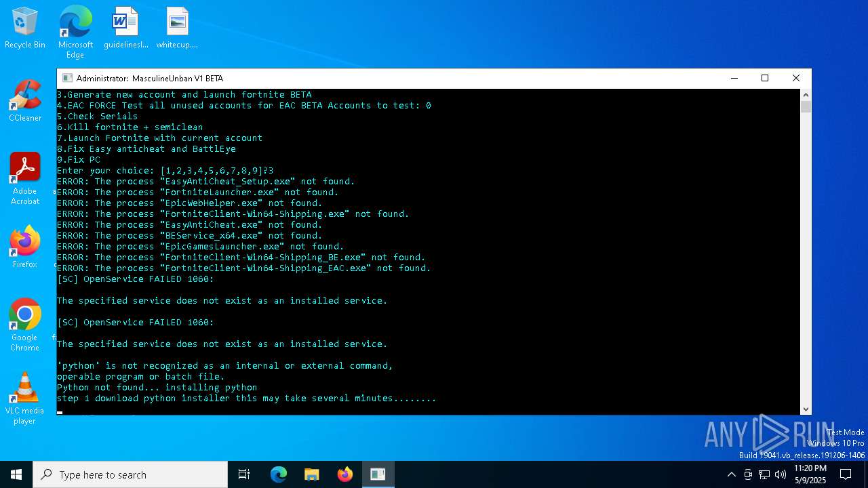The image size is (868, 488).
Task: Click the EpicGamesLauncher.exe error line
Action: point(201,247)
